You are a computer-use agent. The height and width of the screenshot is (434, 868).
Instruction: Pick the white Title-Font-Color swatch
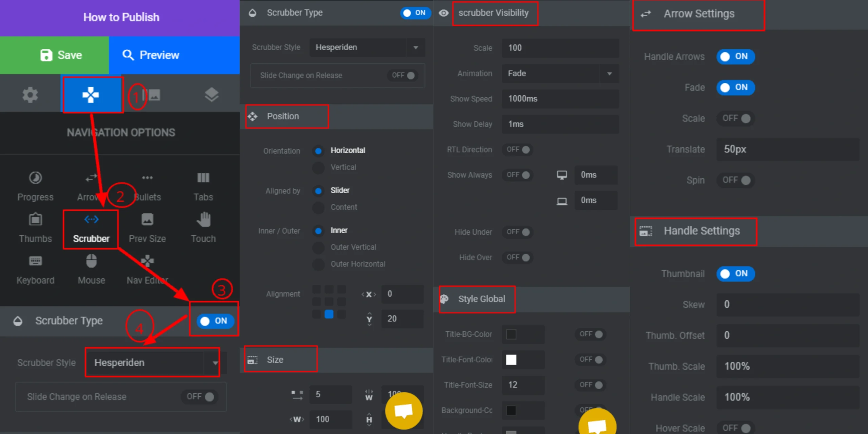511,360
